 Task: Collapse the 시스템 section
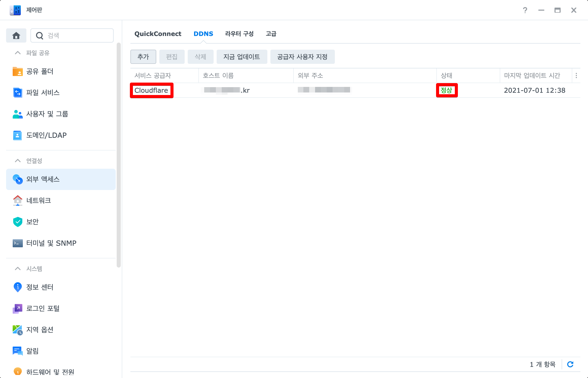pyautogui.click(x=18, y=269)
